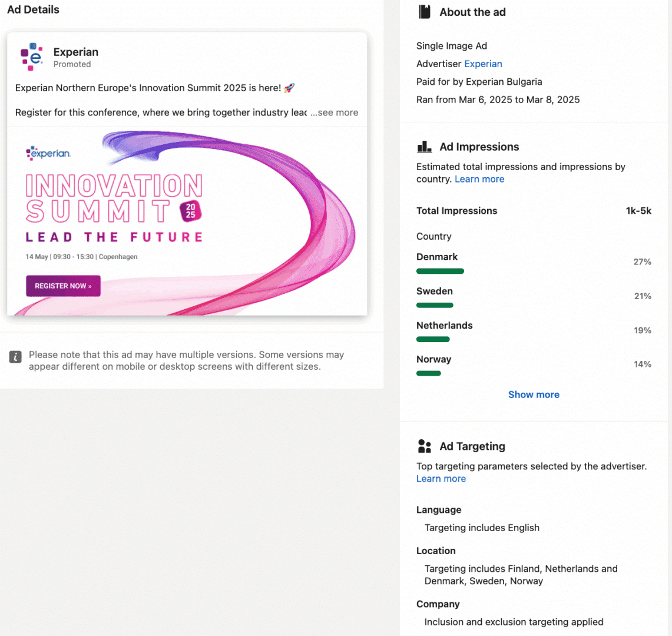
Task: Click 'Inclusion and exclusion targeting applied' text
Action: (514, 622)
